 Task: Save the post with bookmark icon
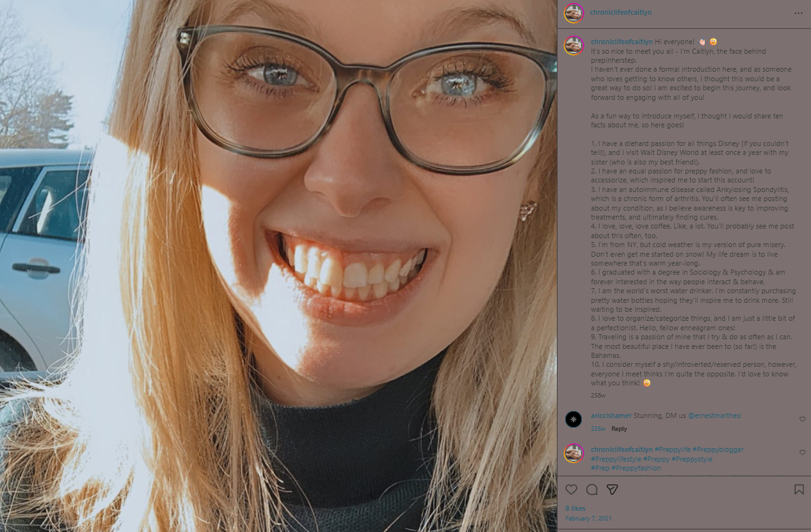(x=799, y=490)
